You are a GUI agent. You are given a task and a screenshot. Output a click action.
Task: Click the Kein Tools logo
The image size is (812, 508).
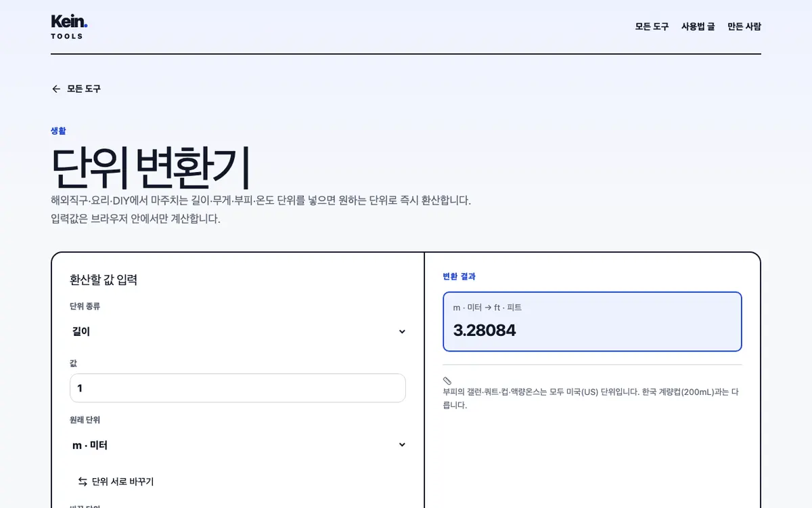point(69,26)
